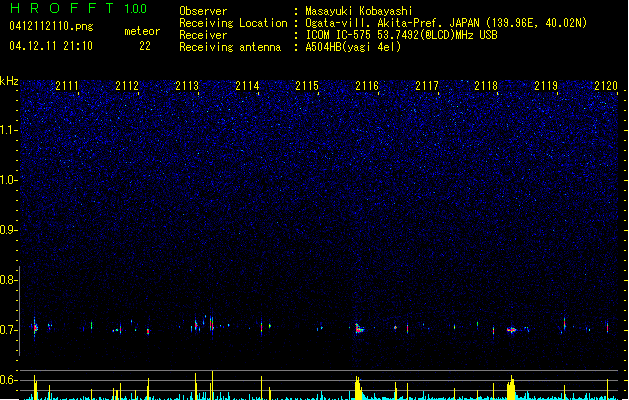Image resolution: width=629 pixels, height=400 pixels.
Task: Click the date stamp 04.12.11 21:10
Action: pyautogui.click(x=51, y=46)
